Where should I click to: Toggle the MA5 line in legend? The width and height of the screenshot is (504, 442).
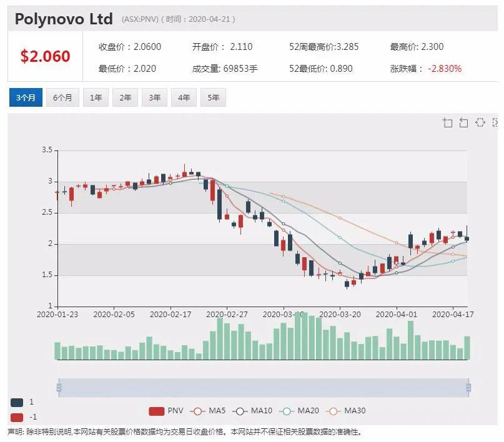207,411
